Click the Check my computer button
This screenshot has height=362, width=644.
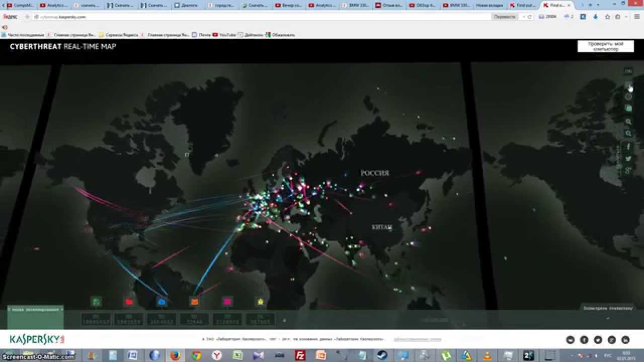tap(605, 47)
